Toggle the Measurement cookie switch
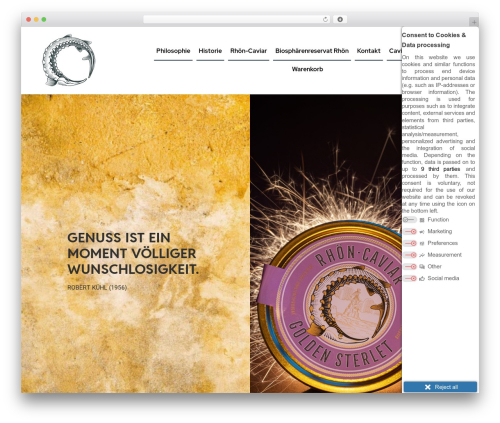Viewport: 500px width, 423px height. tap(410, 255)
